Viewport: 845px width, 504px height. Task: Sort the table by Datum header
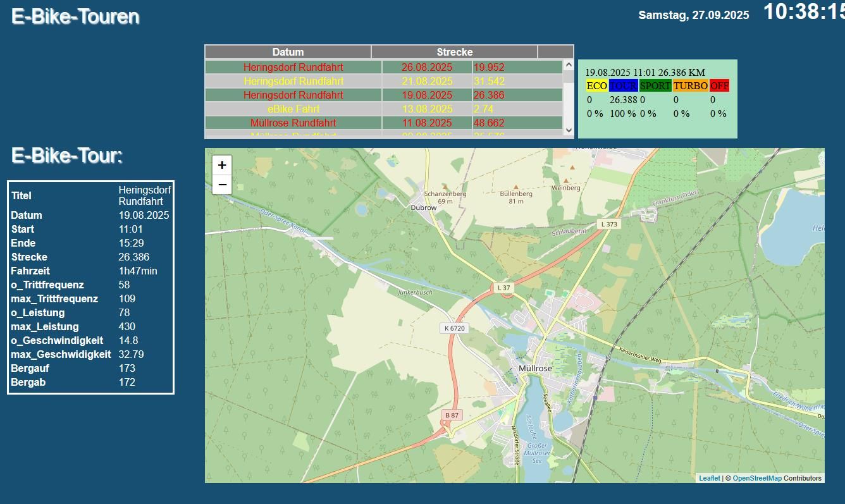click(288, 52)
